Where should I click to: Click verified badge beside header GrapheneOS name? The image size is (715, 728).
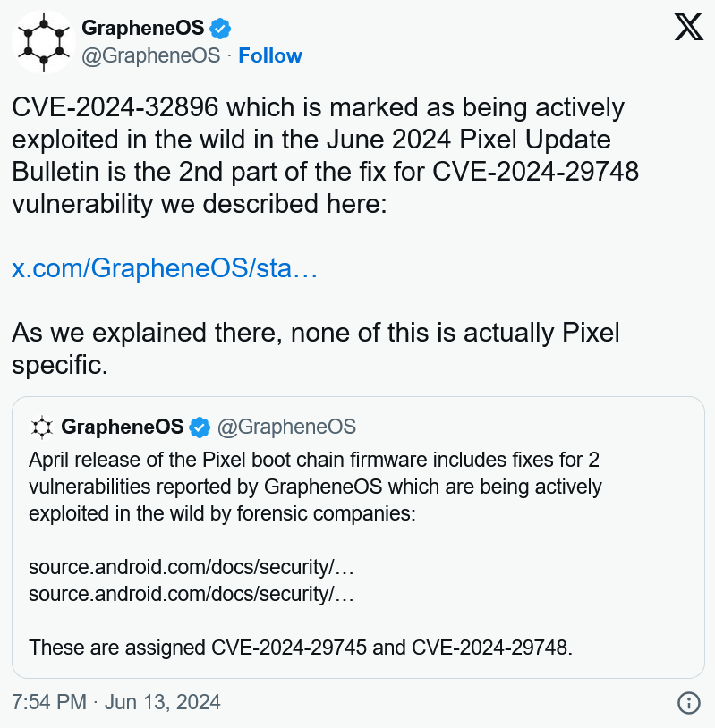(x=220, y=29)
